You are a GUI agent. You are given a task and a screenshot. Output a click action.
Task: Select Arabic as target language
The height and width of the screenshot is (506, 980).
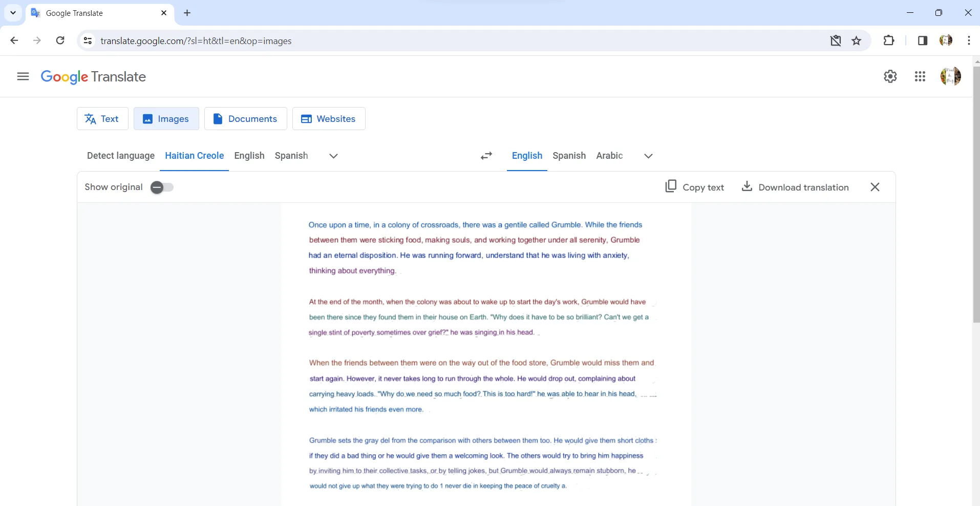click(609, 156)
